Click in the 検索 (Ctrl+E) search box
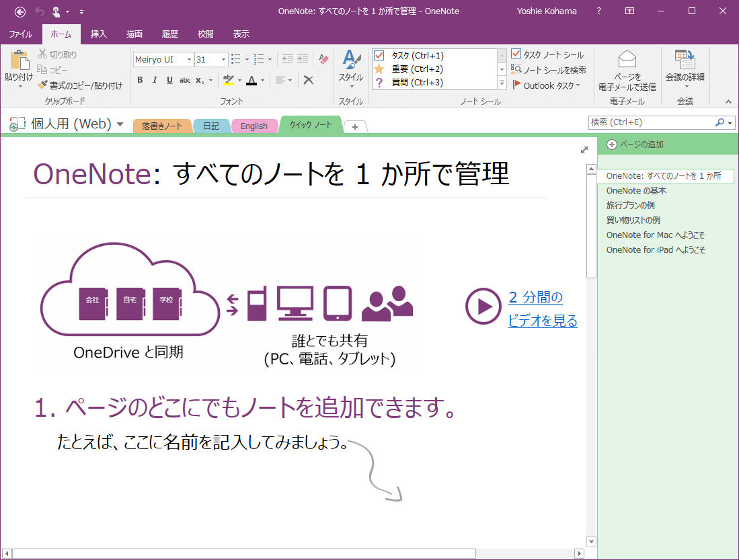The height and width of the screenshot is (560, 739). click(x=652, y=122)
